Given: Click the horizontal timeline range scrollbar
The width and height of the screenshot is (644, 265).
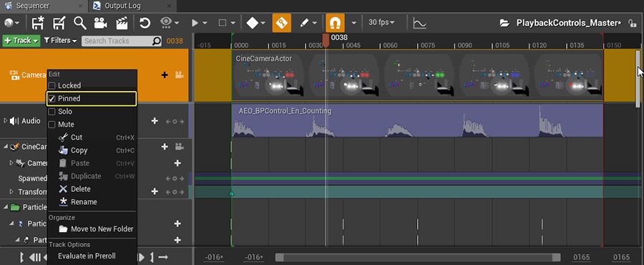Looking at the screenshot, I should pos(418,257).
